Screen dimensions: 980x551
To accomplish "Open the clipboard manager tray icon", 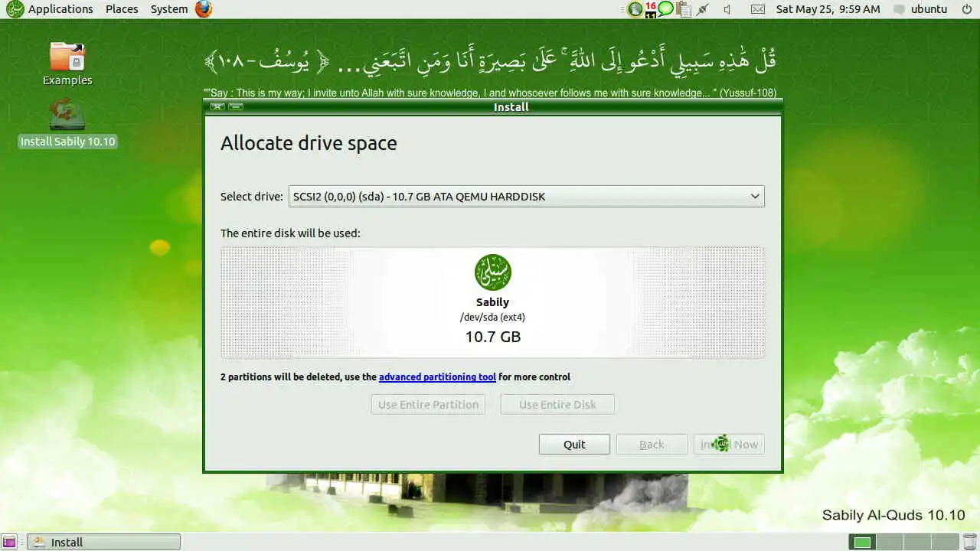I will point(684,9).
